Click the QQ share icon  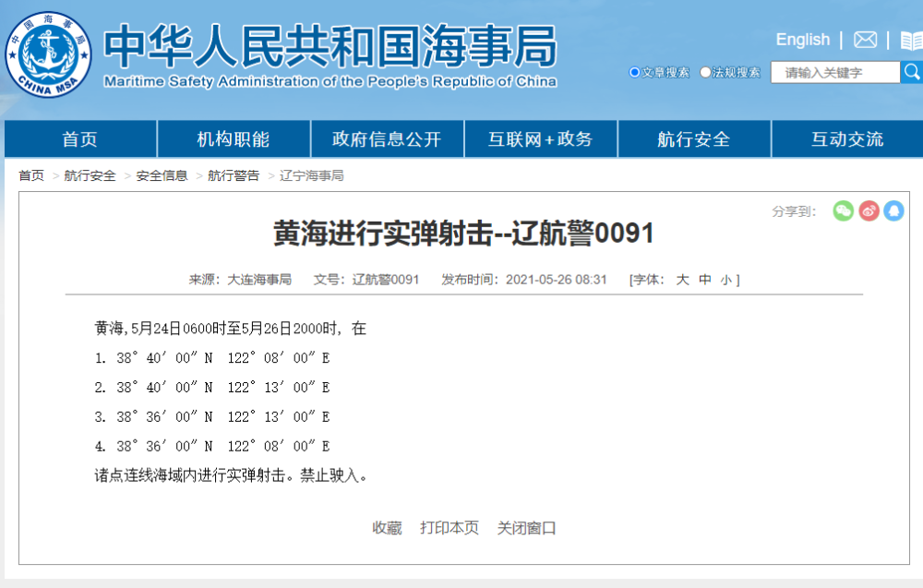tap(893, 211)
